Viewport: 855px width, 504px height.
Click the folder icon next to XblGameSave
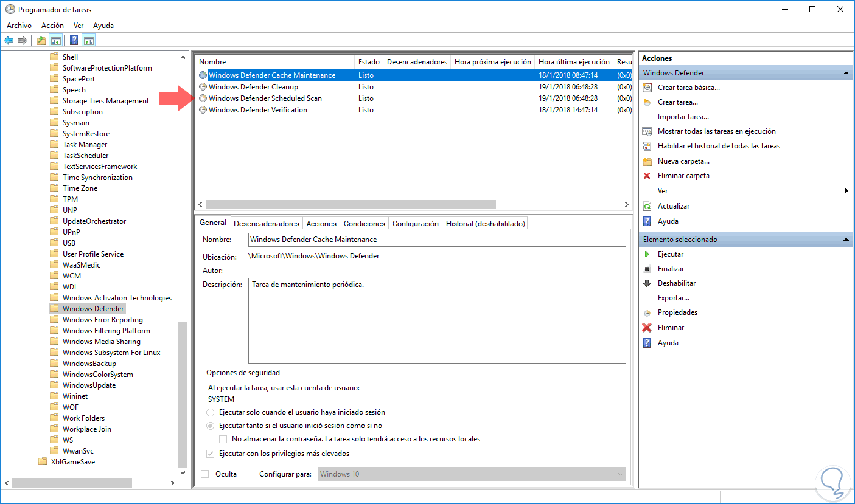click(43, 462)
